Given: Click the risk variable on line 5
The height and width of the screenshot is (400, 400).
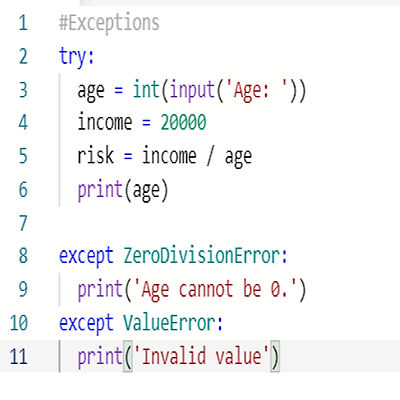Looking at the screenshot, I should coord(96,156).
